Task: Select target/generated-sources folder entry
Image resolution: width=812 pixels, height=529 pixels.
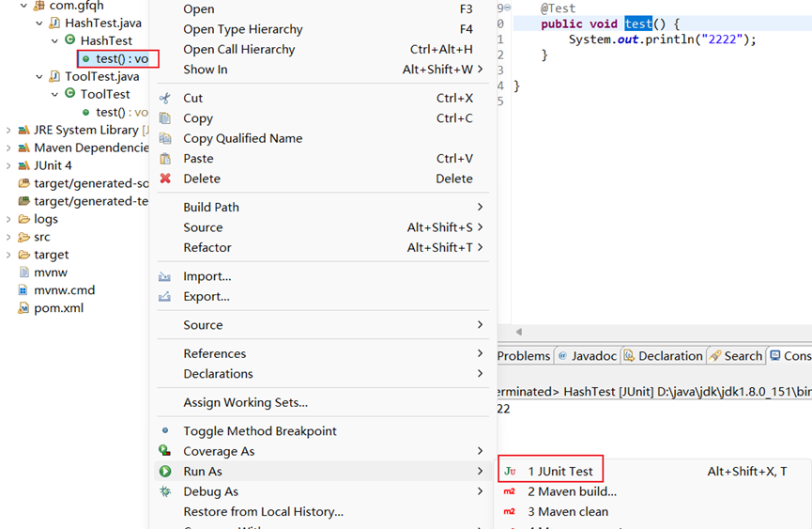Action: click(84, 183)
